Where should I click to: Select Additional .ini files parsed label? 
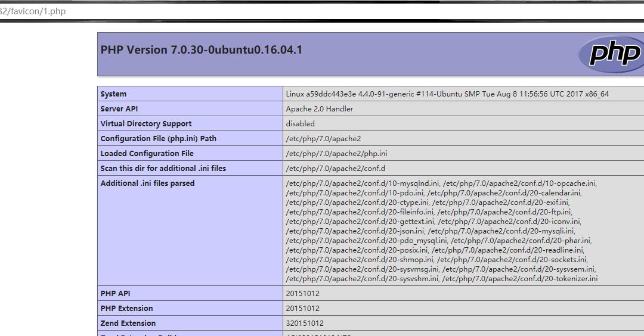147,183
